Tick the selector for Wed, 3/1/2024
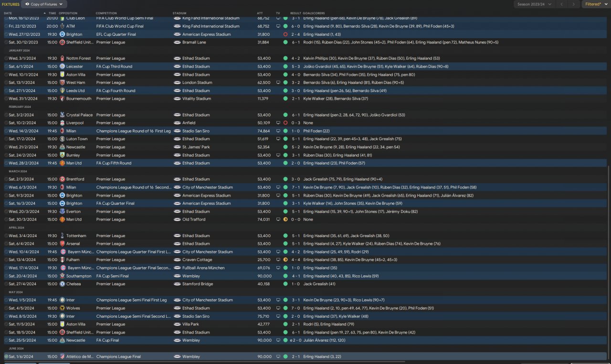Viewport: 611px width, 364px height. click(6, 58)
